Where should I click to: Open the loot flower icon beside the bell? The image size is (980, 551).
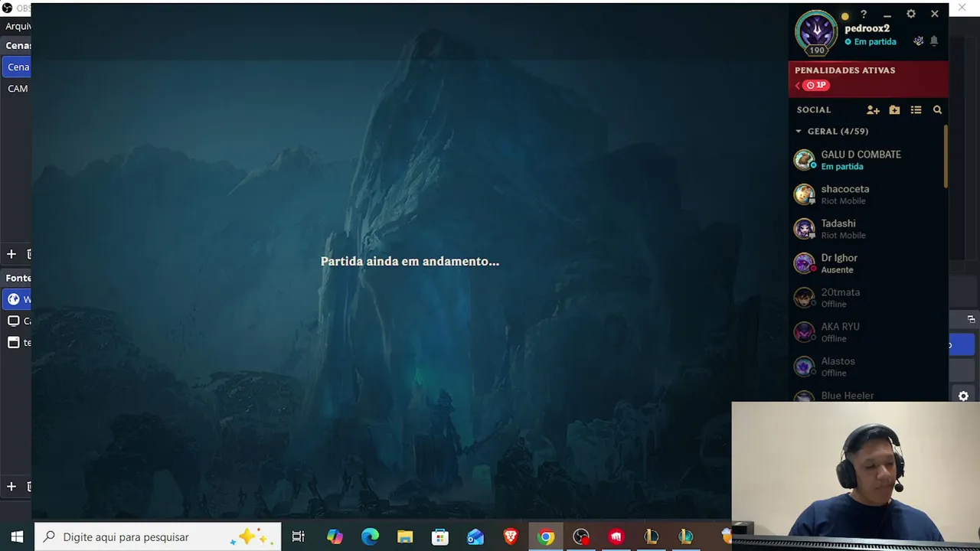coord(919,41)
